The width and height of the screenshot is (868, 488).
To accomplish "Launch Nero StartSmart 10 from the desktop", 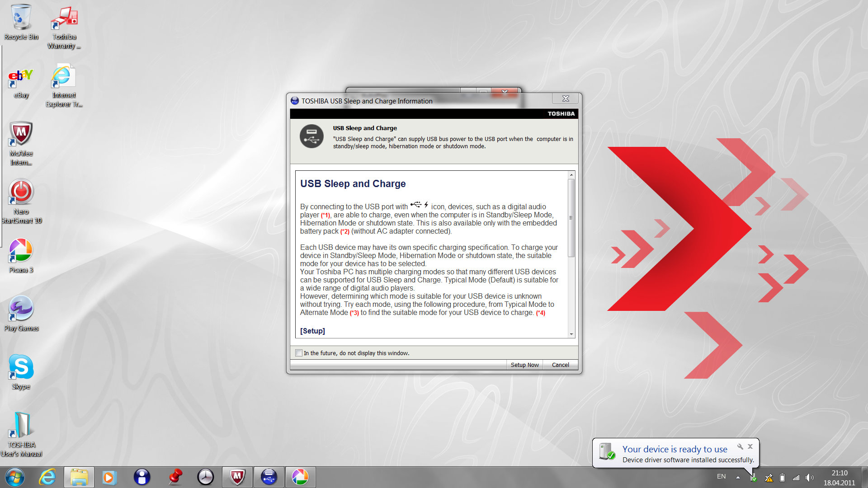I will point(21,201).
